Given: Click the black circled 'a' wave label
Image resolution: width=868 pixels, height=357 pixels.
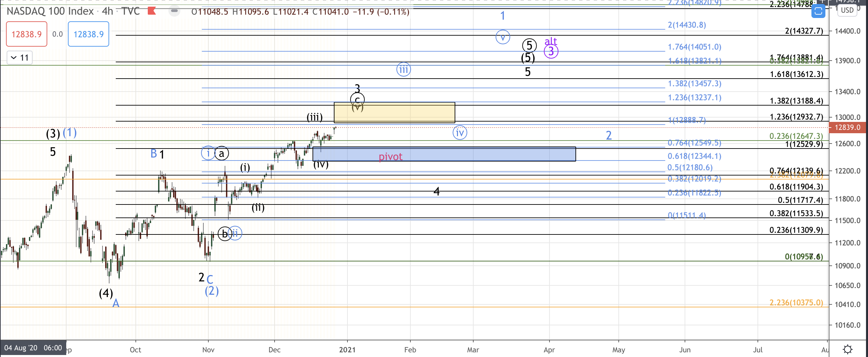Looking at the screenshot, I should tap(221, 154).
